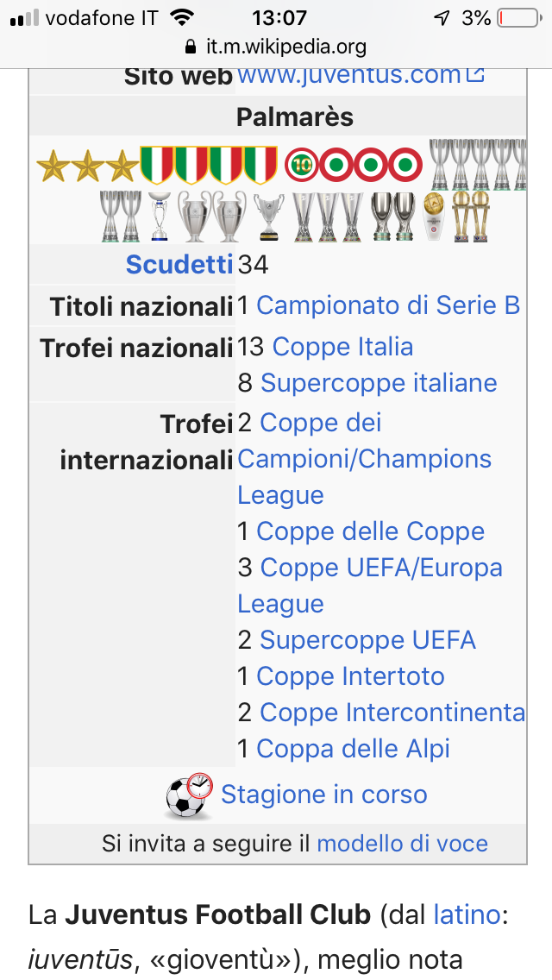Open the Stagione in corso link
552x980 pixels.
[323, 795]
